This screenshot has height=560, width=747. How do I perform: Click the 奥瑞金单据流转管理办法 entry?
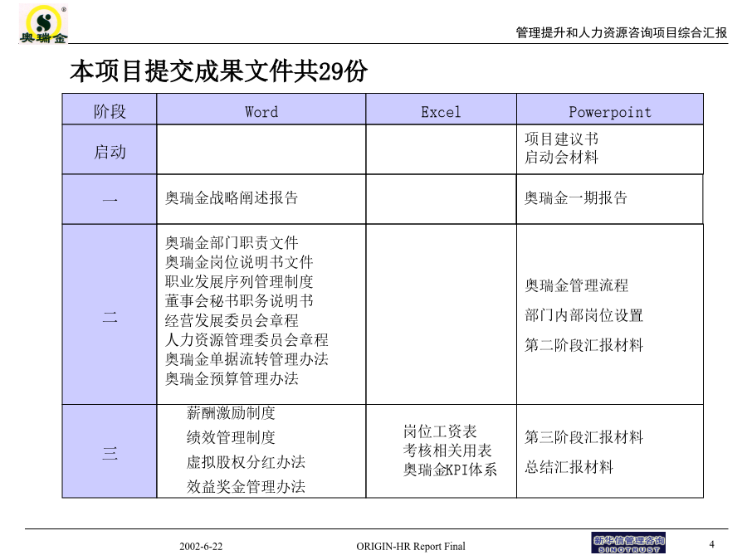click(x=247, y=359)
